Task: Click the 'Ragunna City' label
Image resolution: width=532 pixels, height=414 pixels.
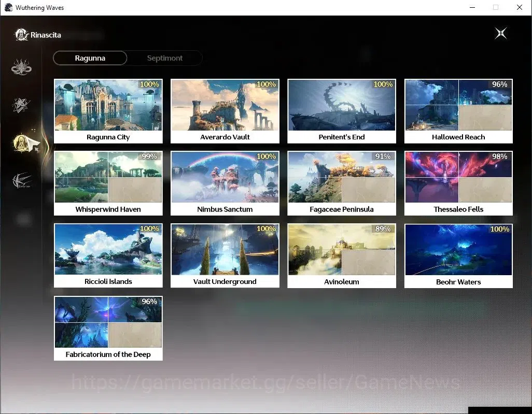Action: pyautogui.click(x=108, y=137)
